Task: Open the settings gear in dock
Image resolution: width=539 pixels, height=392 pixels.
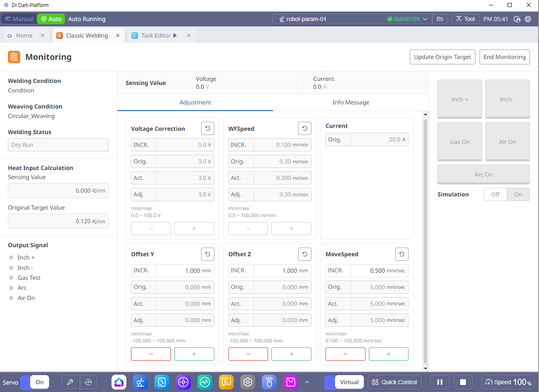Action: pos(248,382)
